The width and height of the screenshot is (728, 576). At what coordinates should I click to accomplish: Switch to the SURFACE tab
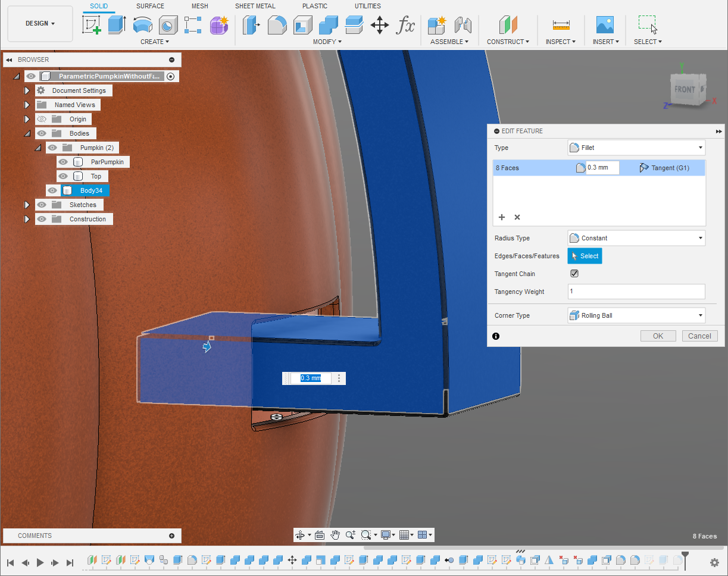coord(150,6)
